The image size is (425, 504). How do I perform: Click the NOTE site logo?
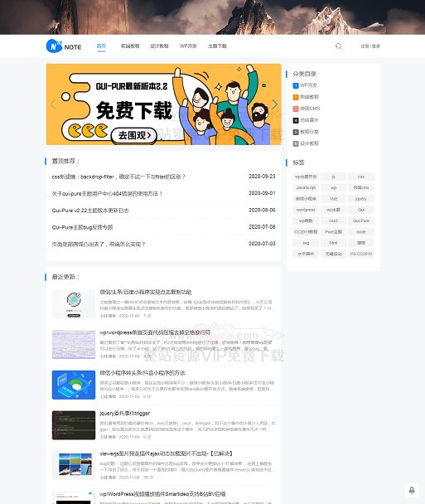pos(64,46)
